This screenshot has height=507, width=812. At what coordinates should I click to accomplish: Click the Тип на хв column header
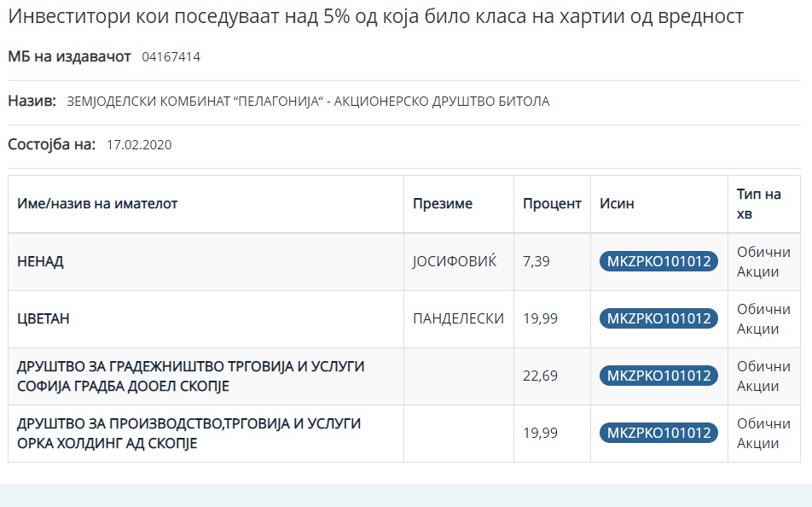(x=758, y=204)
